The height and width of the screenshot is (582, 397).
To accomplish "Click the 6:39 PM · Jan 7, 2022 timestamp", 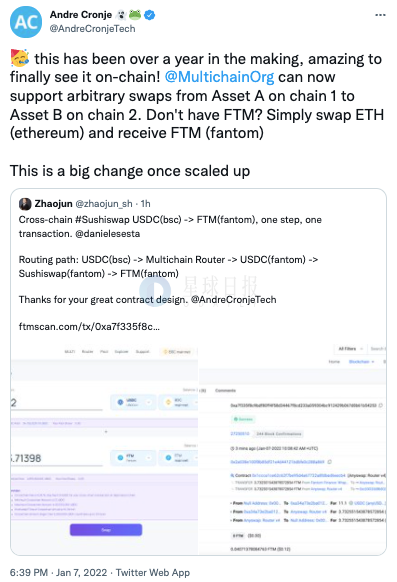I will [58, 572].
